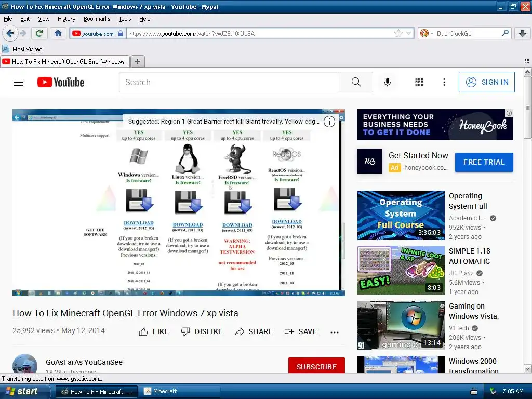This screenshot has width=532, height=399.
Task: Open the honeybook.co ad link
Action: tap(426, 168)
